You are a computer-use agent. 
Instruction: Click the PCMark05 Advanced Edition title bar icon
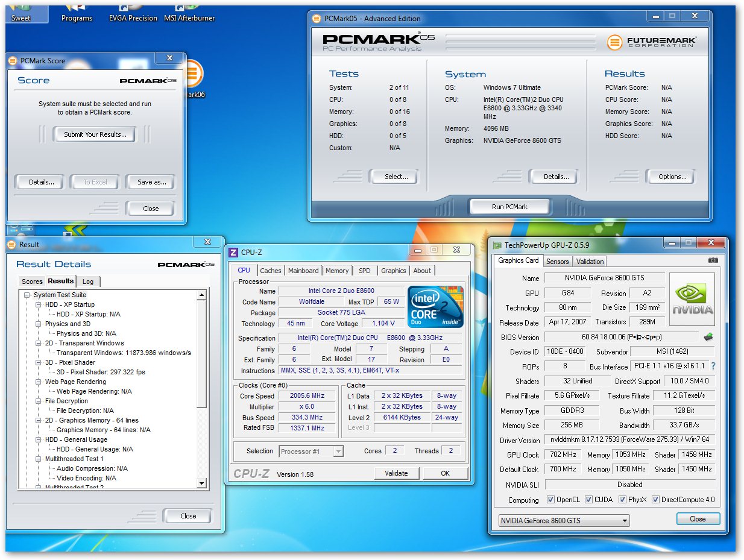[x=317, y=19]
